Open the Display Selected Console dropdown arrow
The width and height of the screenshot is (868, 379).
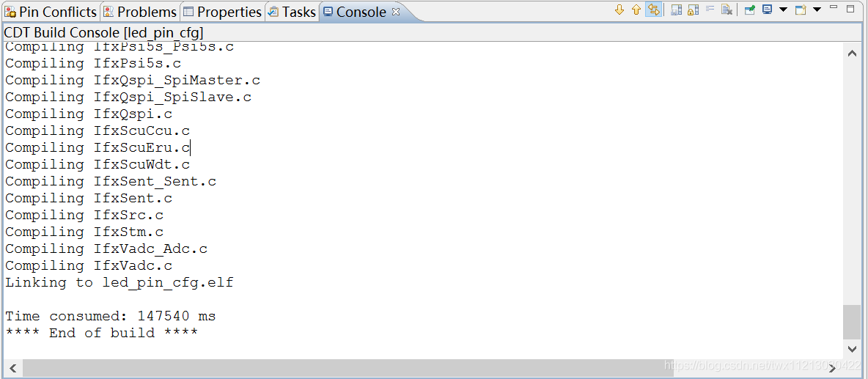click(783, 10)
